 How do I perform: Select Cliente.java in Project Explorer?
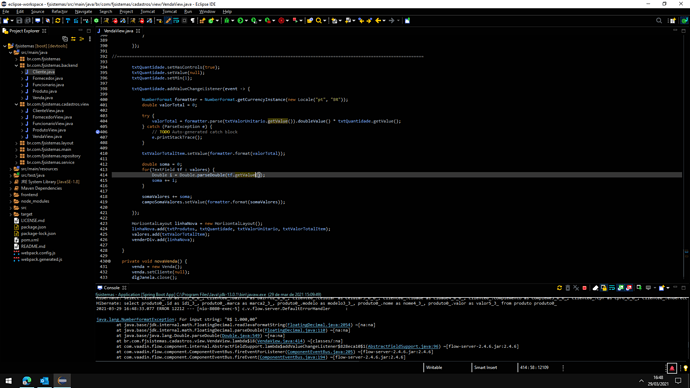pyautogui.click(x=43, y=72)
